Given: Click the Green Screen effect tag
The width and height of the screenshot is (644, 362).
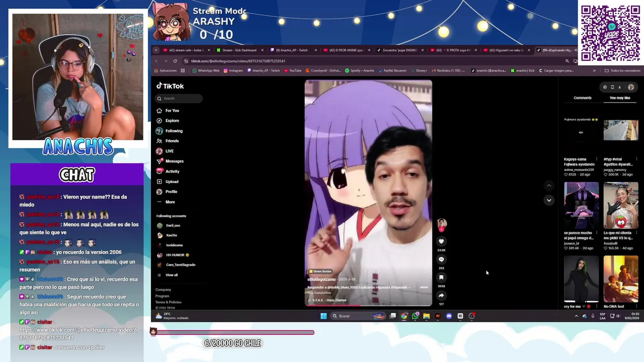Looking at the screenshot, I should coord(320,271).
